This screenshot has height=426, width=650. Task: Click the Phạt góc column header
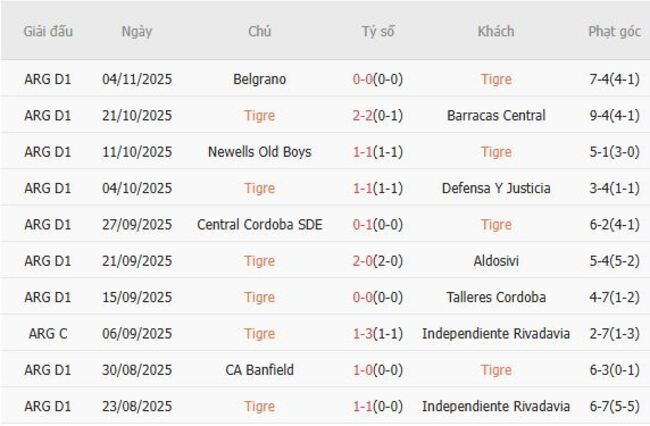(x=614, y=31)
